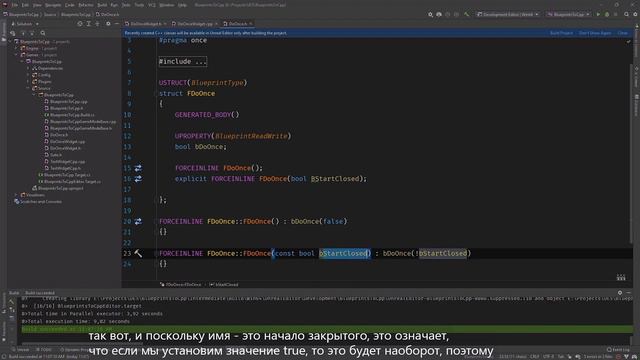This screenshot has width=640, height=360.
Task: Expand the Engine project node
Action: point(17,48)
